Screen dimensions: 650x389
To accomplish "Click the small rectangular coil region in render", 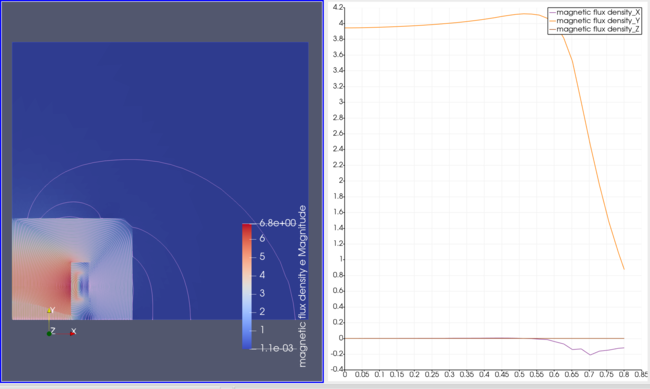I will (x=80, y=286).
